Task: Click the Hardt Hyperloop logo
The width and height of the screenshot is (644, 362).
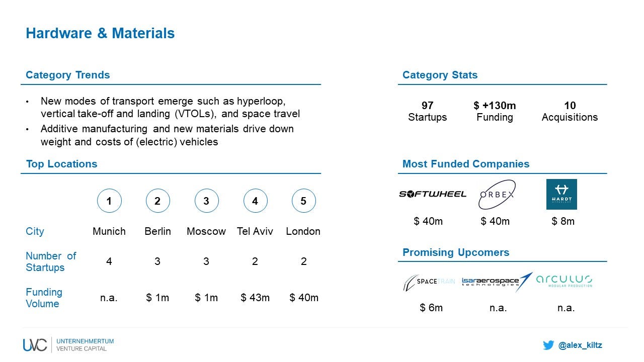Action: [x=561, y=194]
